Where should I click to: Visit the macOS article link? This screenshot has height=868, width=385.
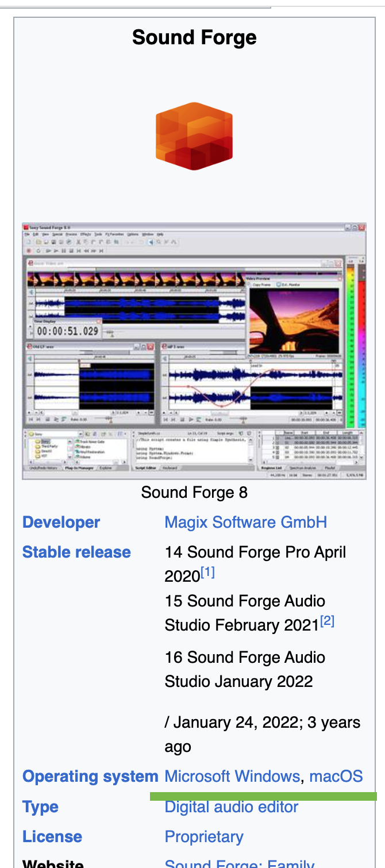(336, 777)
